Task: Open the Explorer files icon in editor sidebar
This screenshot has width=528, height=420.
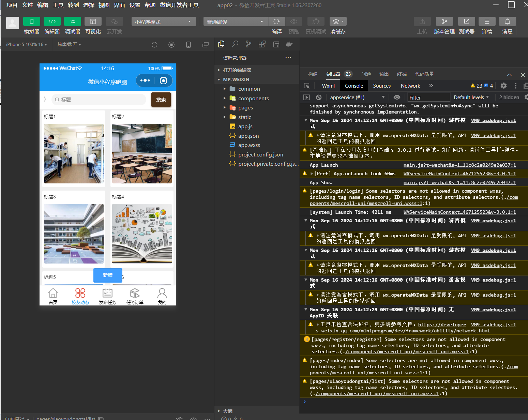Action: [x=221, y=44]
